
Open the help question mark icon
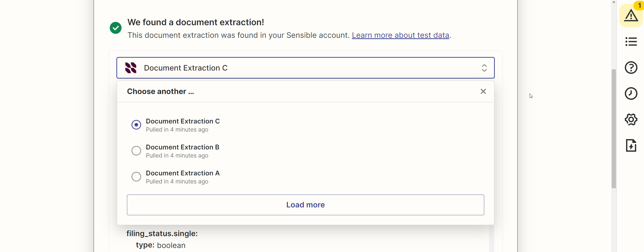click(x=631, y=68)
